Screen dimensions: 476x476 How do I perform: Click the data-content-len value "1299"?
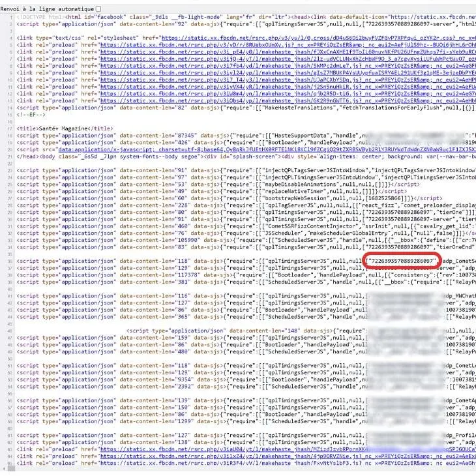click(x=186, y=422)
